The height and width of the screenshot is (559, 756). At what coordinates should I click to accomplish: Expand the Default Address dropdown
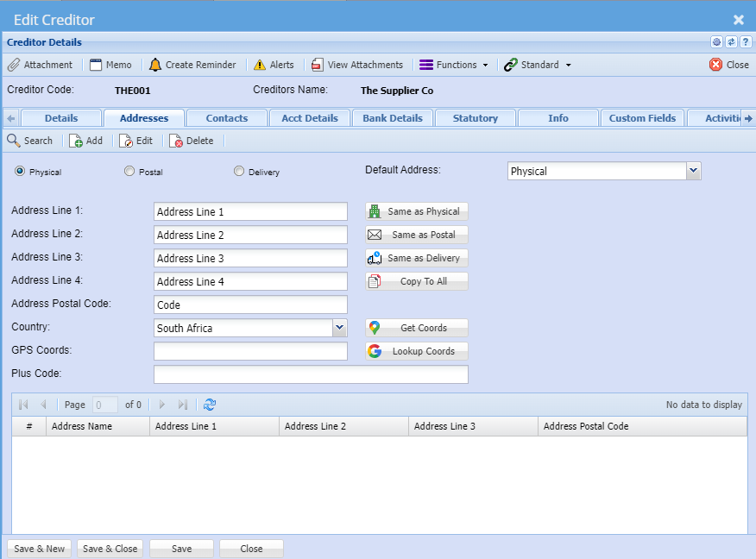click(693, 171)
